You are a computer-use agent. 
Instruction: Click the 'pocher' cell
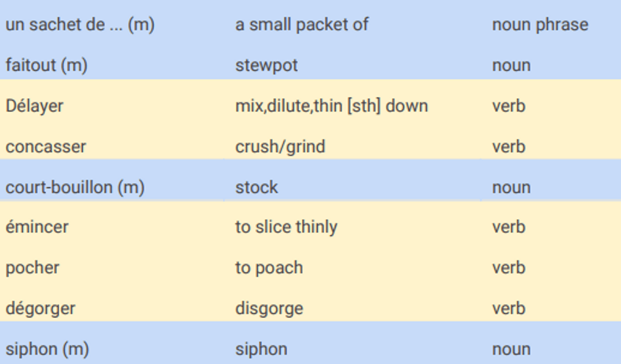point(112,268)
